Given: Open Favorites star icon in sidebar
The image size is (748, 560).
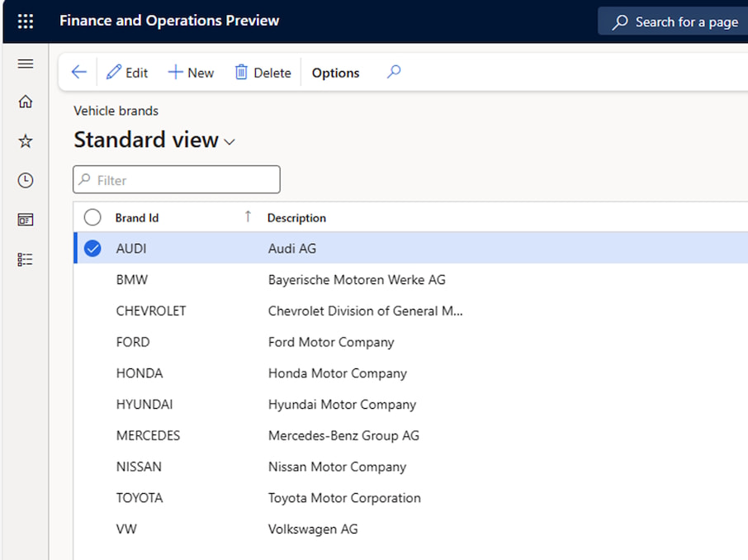Looking at the screenshot, I should (26, 141).
